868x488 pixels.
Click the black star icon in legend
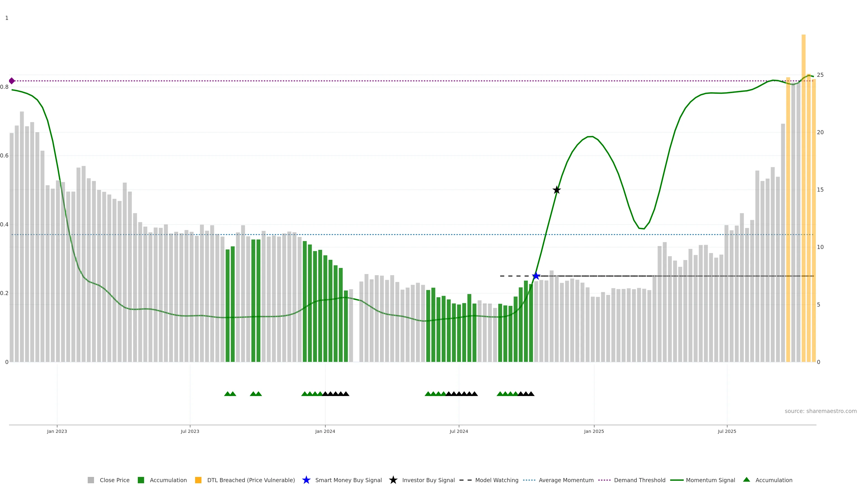(x=393, y=480)
